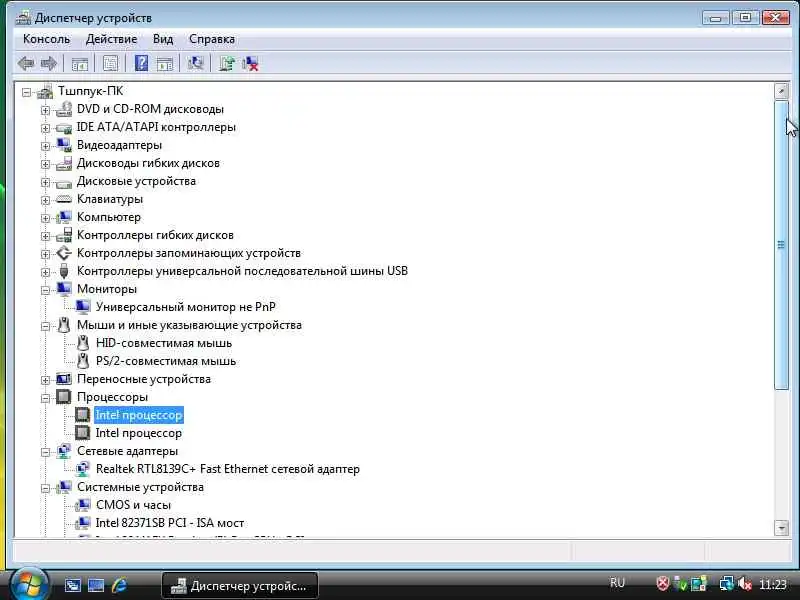Expand Контроллеры гибких дисков node
The width and height of the screenshot is (800, 600).
coord(45,236)
